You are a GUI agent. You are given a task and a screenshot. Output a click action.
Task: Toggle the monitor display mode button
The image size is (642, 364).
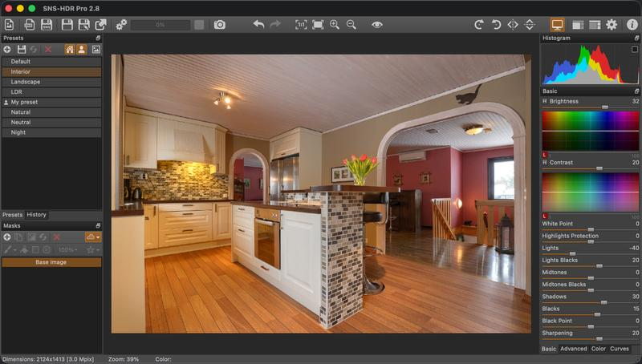coord(557,25)
